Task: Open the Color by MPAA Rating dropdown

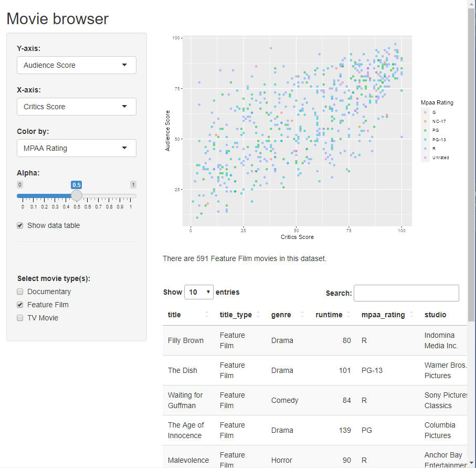Action: click(x=77, y=148)
